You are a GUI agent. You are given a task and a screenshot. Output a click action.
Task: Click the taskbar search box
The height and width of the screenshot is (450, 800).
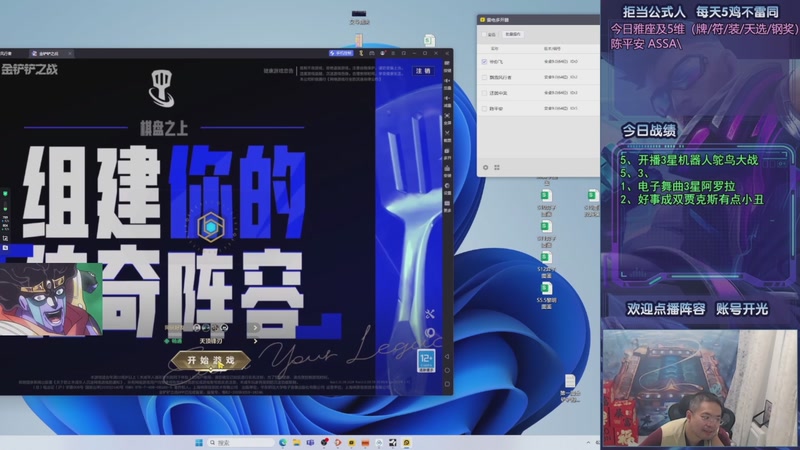click(x=241, y=442)
